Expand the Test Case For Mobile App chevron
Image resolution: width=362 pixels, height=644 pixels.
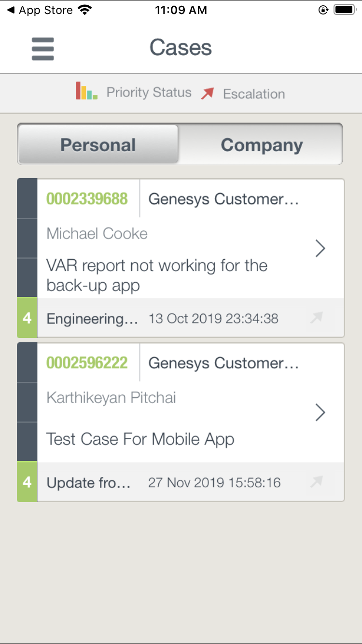coord(320,413)
